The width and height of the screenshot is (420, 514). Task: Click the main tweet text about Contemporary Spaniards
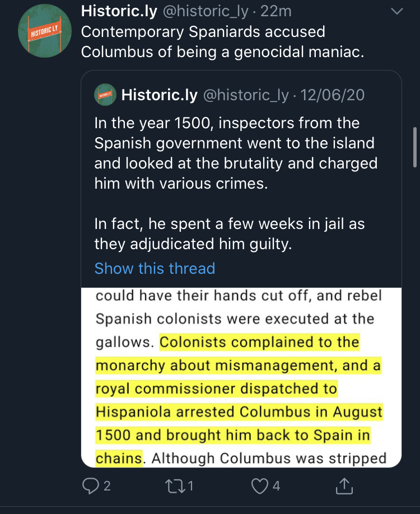click(223, 41)
